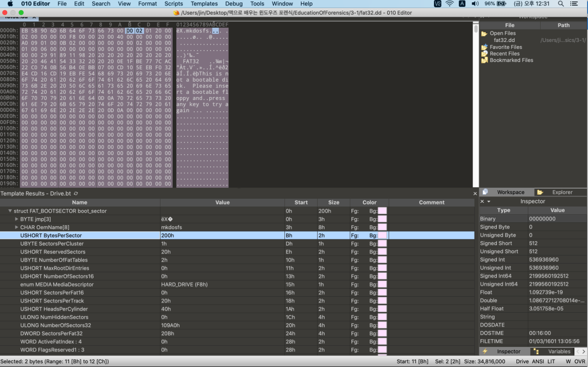Click value HARD_DRIVE (F8h)
The image size is (588, 367).
click(184, 284)
